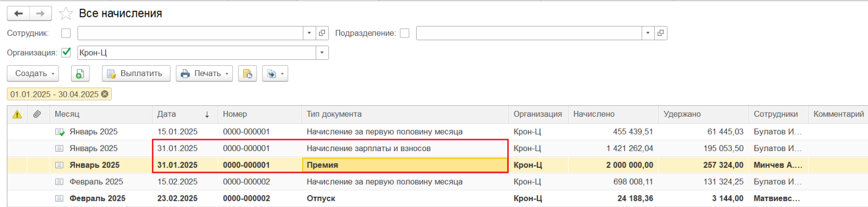The image size is (868, 207).
Task: Toggle the Подразделение filter checkbox
Action: 405,33
